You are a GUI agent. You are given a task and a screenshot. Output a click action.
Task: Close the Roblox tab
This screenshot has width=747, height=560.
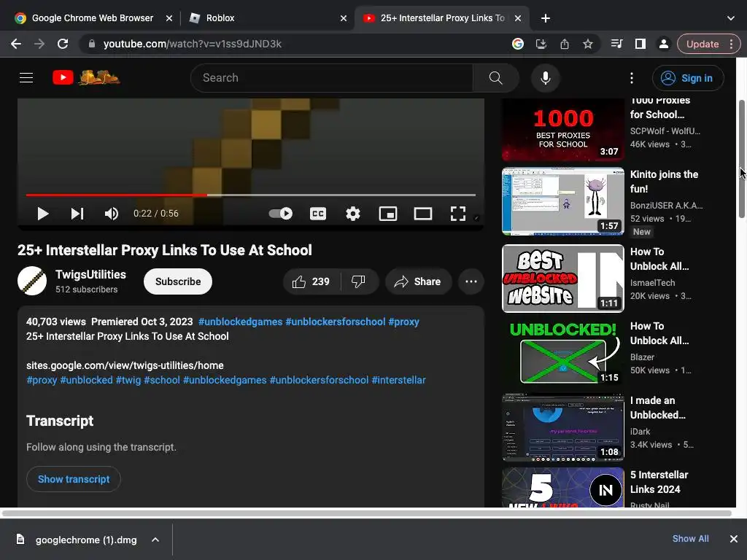[344, 18]
